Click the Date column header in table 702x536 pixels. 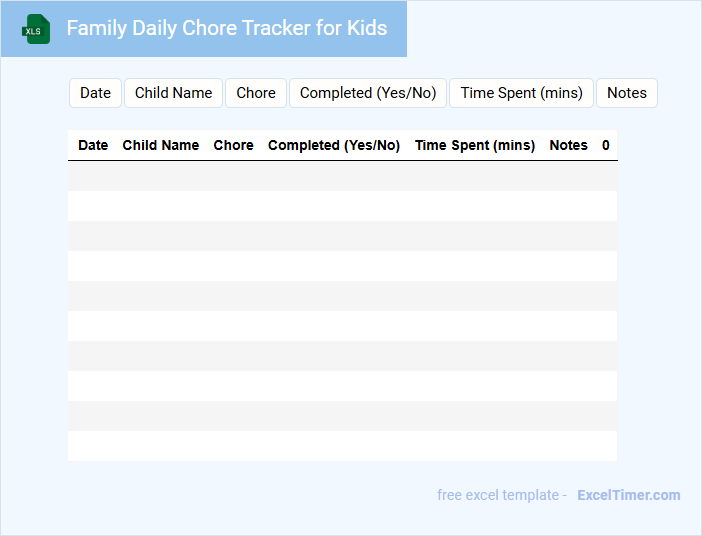tap(93, 145)
